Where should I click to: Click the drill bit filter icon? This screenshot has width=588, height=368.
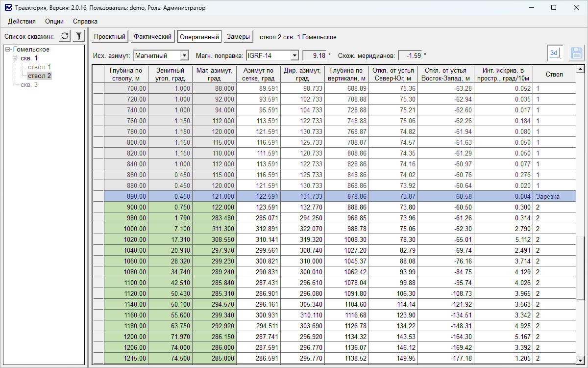click(78, 36)
